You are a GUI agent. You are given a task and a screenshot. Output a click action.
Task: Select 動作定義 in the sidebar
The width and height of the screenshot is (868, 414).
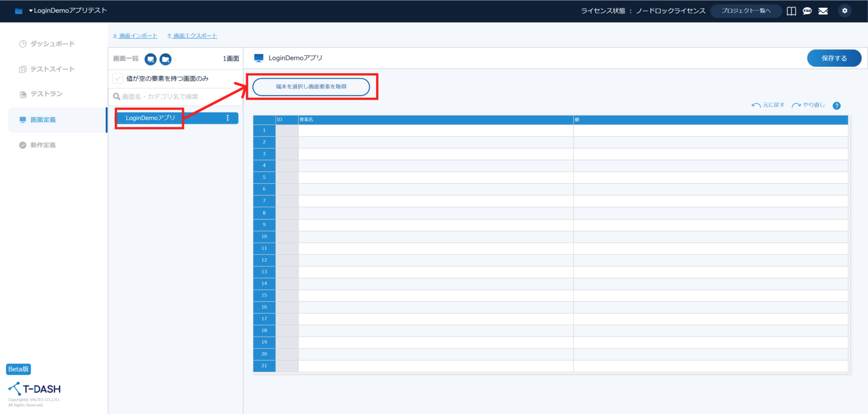43,145
